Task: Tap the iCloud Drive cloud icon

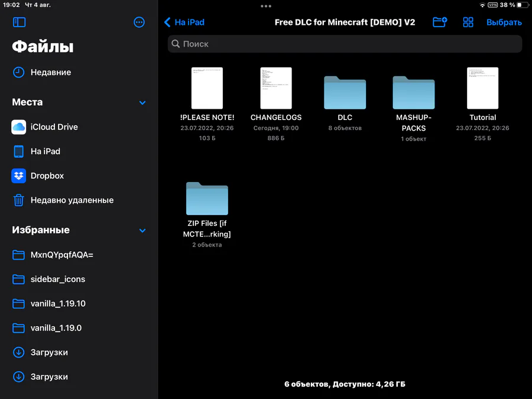Action: (x=19, y=127)
